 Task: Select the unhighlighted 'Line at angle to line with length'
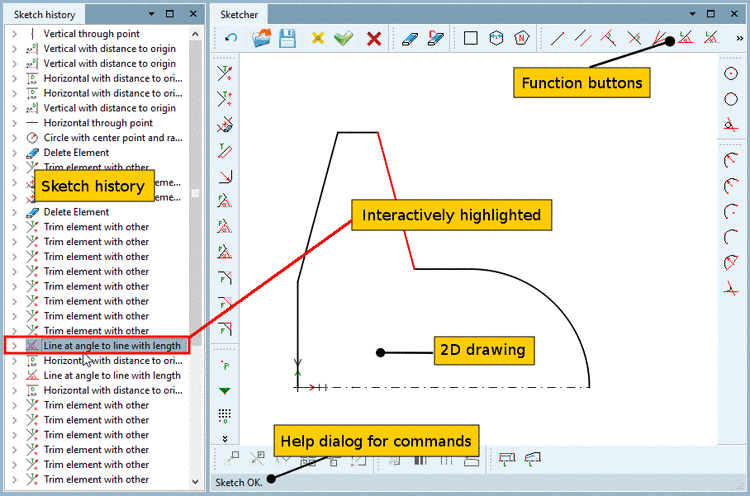(x=112, y=375)
